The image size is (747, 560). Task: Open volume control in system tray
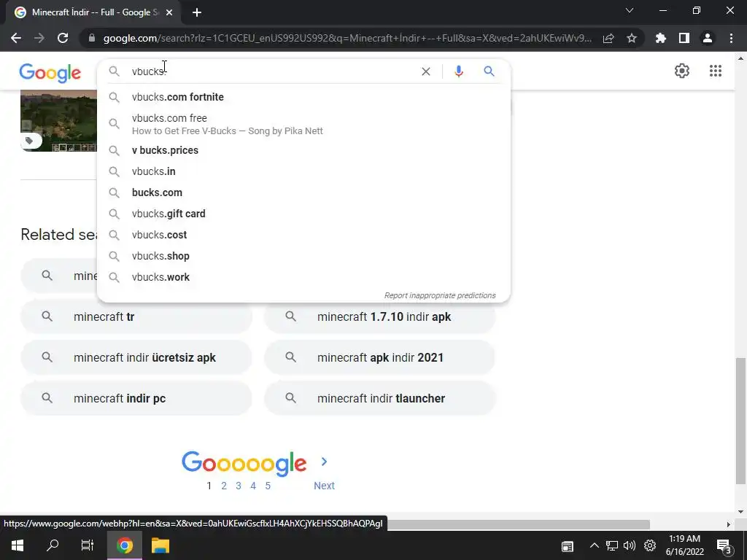pos(630,545)
